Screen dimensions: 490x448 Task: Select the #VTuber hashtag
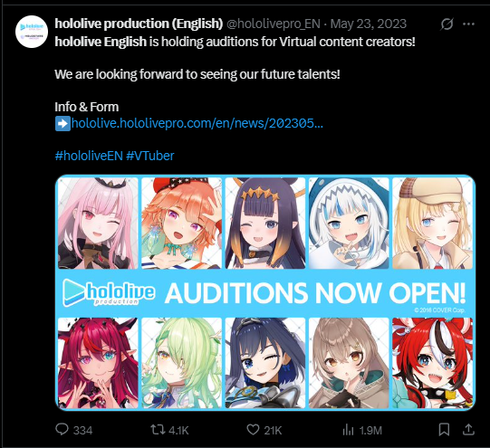pos(150,156)
